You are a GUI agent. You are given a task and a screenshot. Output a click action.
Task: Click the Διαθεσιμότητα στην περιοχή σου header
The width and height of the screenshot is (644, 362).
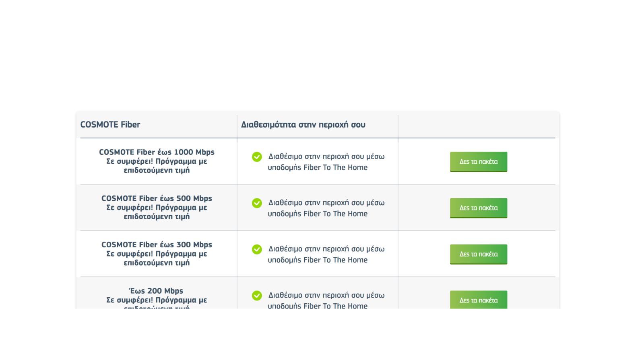(303, 125)
